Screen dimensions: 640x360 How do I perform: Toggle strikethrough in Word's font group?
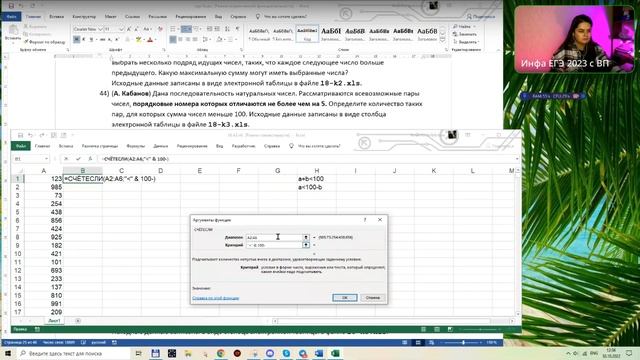coord(102,39)
